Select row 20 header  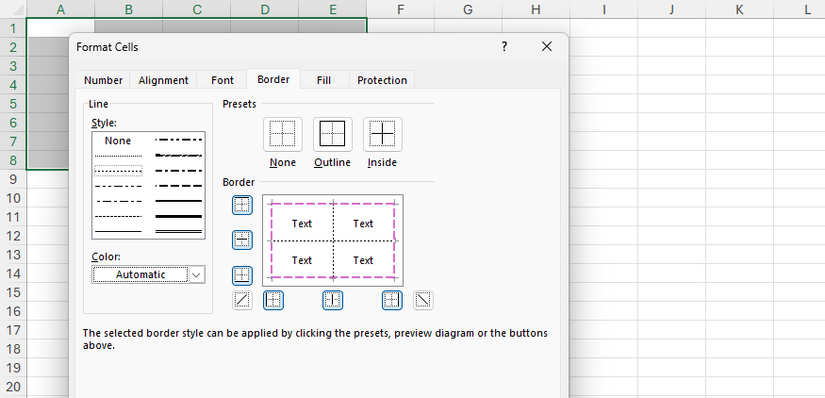coord(13,386)
